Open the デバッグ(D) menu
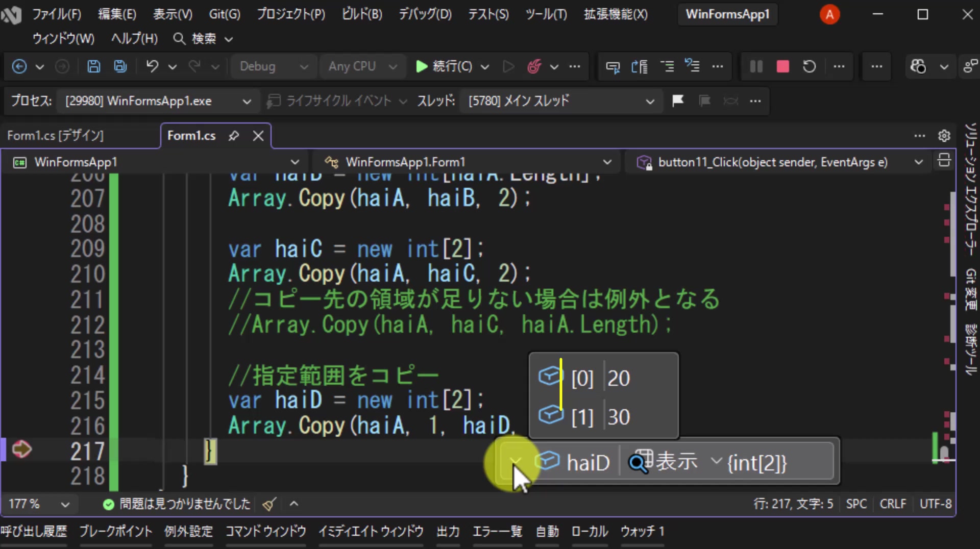This screenshot has height=549, width=980. coord(425,14)
